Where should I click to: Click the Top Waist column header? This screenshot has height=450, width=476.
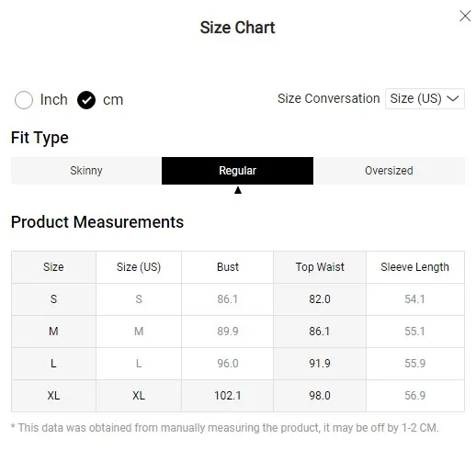tap(320, 267)
